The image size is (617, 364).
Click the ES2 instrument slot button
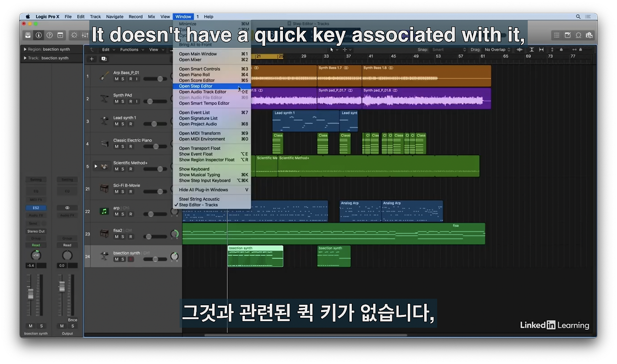click(36, 208)
